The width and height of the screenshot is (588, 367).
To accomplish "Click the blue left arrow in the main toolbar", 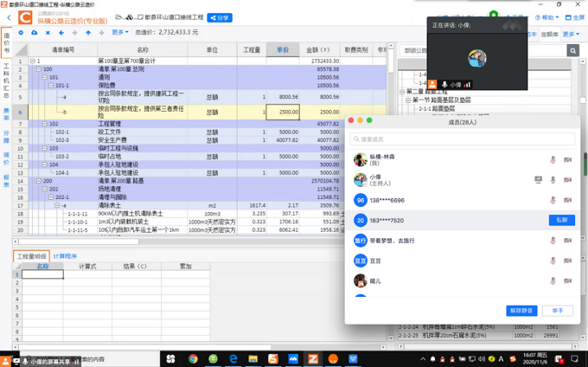I will 61,33.
